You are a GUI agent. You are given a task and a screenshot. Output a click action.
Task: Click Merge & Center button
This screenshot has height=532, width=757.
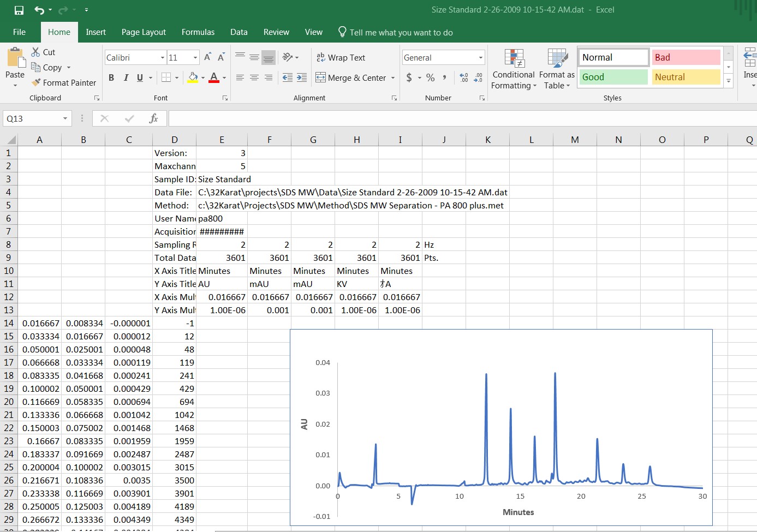click(x=351, y=77)
